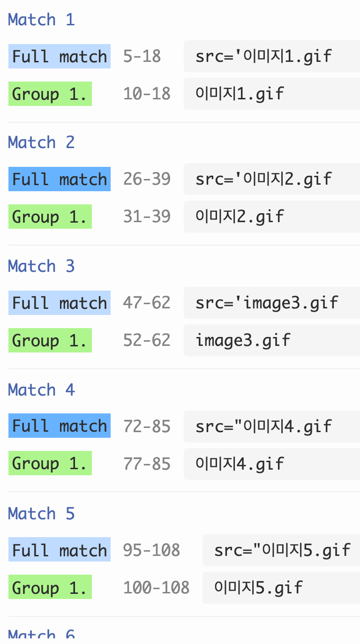360x644 pixels.
Task: Select the src='image3.gif full match value
Action: coord(267,303)
